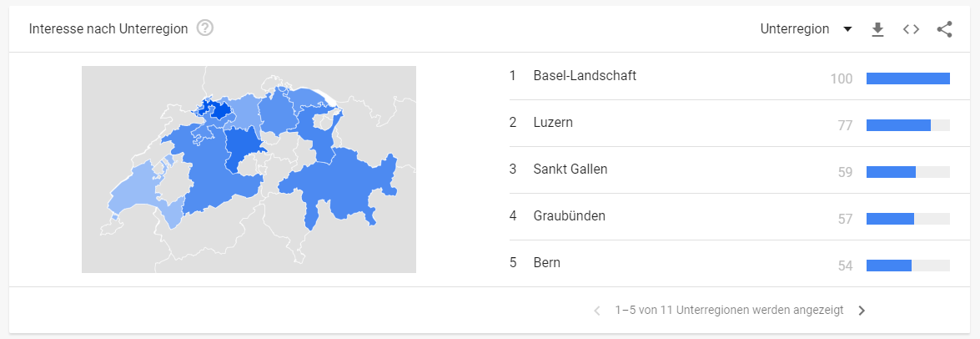Click the Interesse nach Unterregion title

point(108,29)
